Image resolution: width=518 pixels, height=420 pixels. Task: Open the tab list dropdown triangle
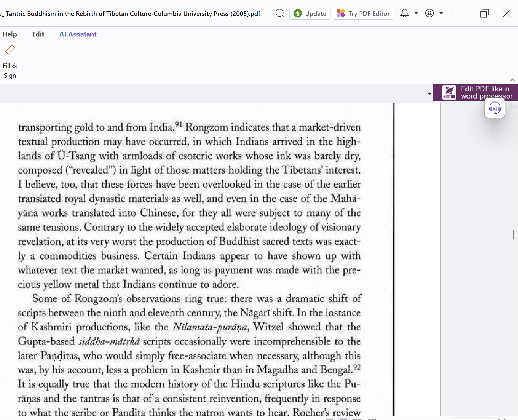(429, 94)
